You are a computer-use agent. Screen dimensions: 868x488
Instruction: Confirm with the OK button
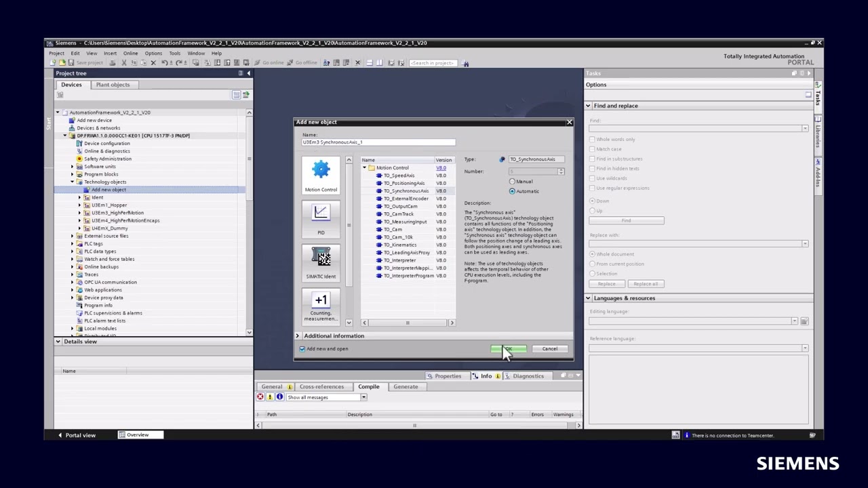coord(509,349)
